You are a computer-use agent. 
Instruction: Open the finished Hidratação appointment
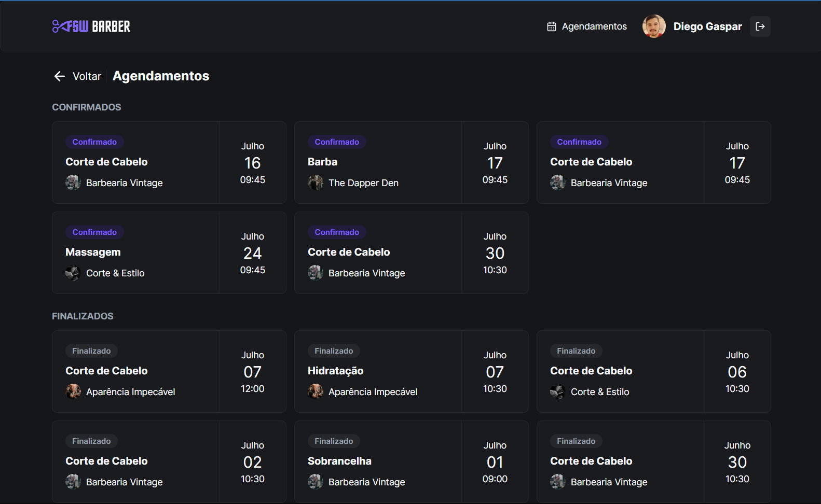[x=410, y=372]
